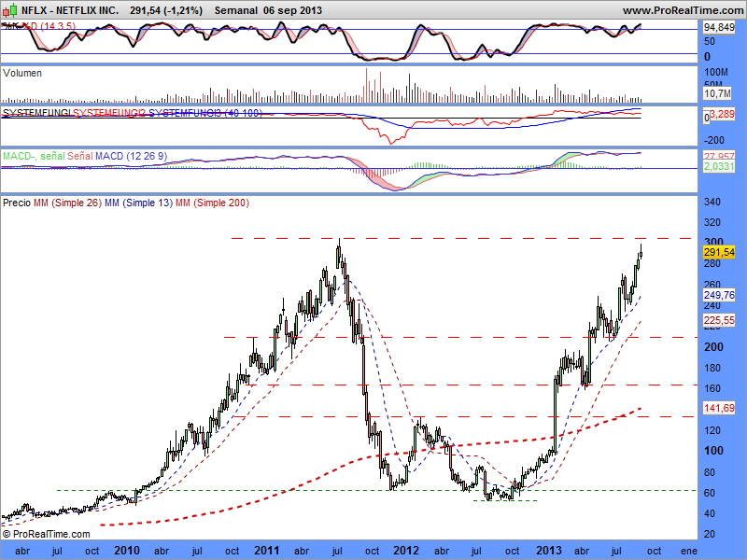The width and height of the screenshot is (747, 560).
Task: Click the stochastic label (14 3 5)
Action: 57,26
